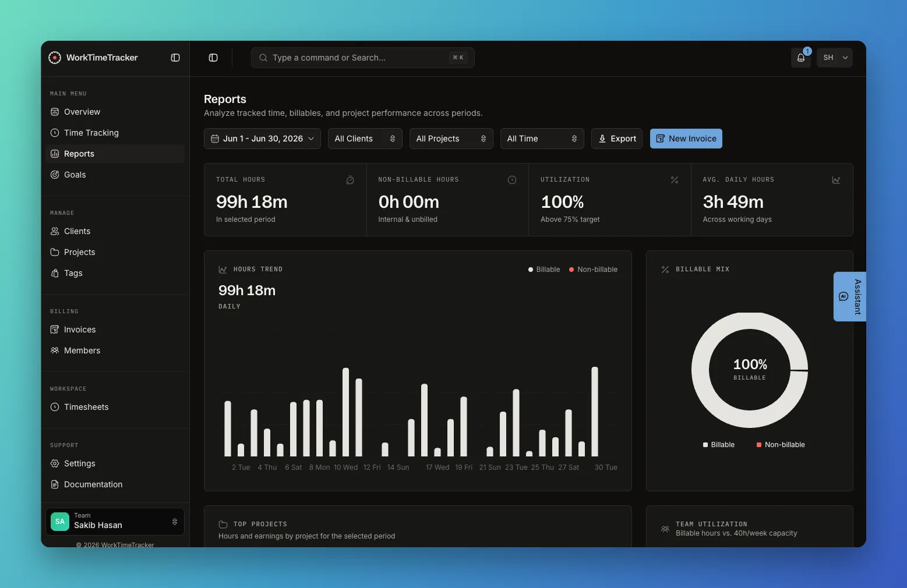Click the Non-billable swatch under the donut
The image size is (907, 588).
click(x=759, y=445)
